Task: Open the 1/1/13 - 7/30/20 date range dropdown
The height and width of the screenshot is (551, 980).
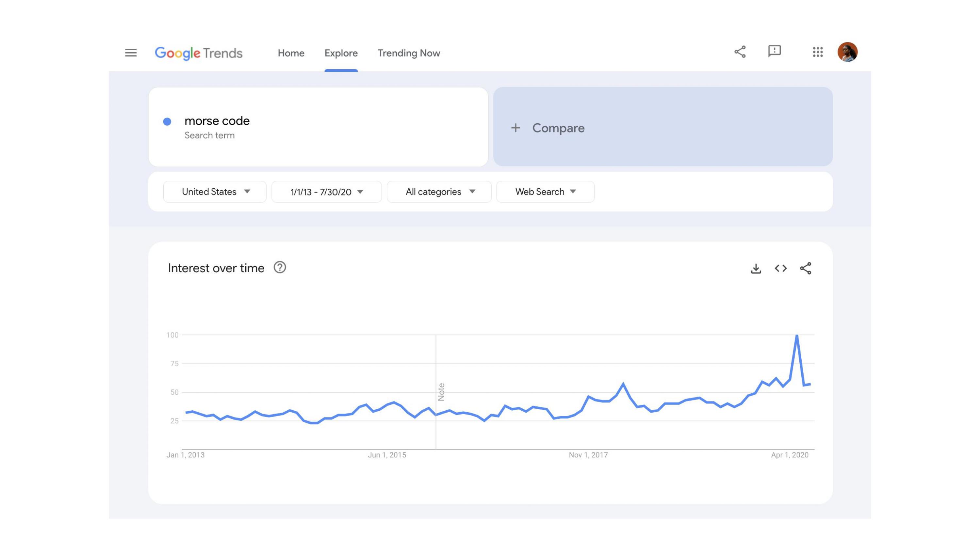Action: pos(326,192)
